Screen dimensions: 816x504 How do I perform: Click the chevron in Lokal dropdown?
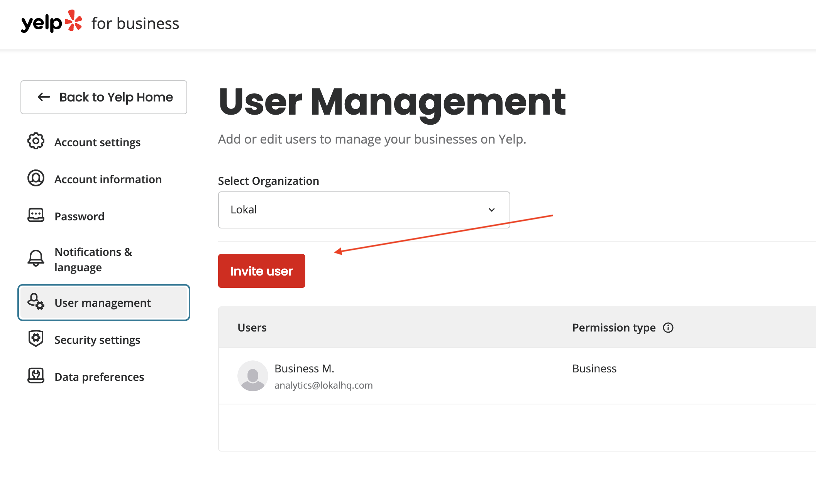pyautogui.click(x=492, y=210)
